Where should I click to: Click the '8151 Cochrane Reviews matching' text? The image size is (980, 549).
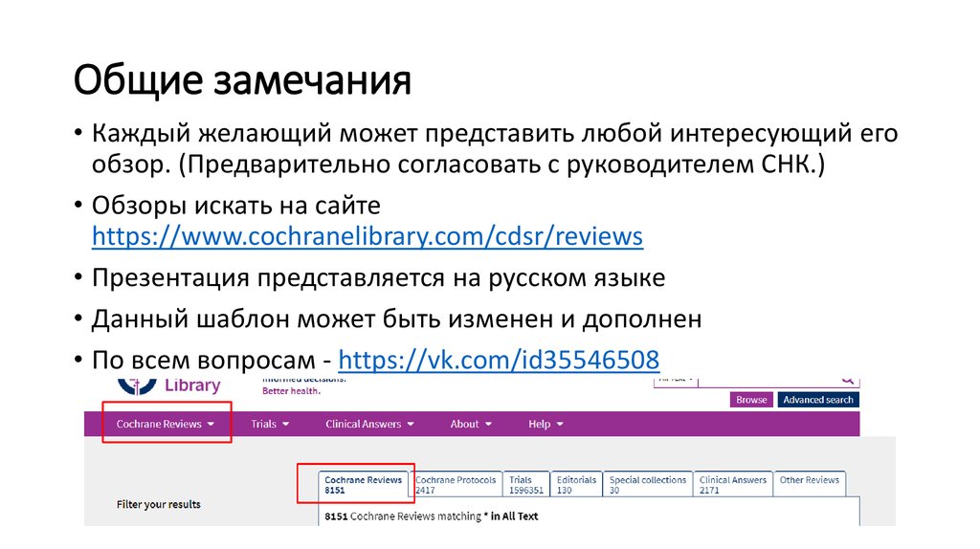[403, 516]
